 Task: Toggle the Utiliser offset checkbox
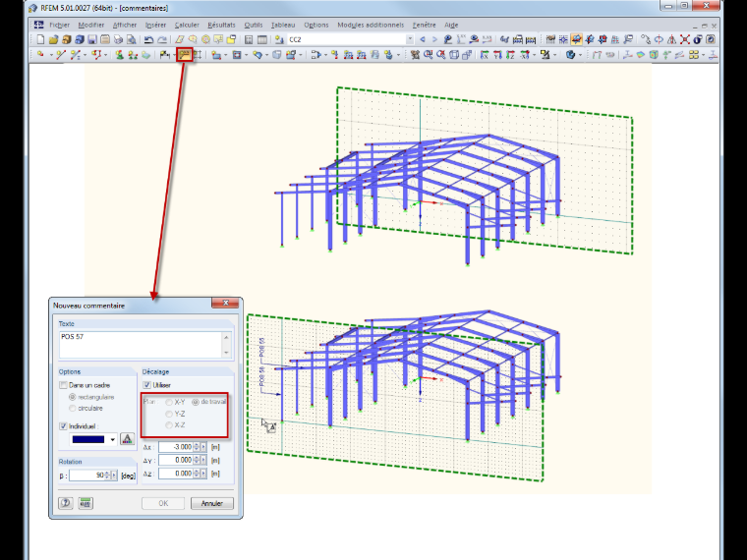(147, 385)
